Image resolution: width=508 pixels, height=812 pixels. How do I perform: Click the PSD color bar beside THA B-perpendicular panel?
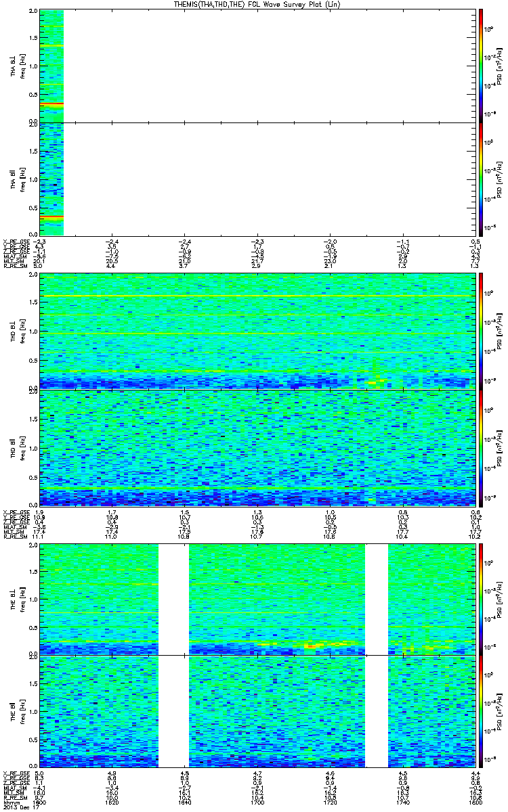481,66
